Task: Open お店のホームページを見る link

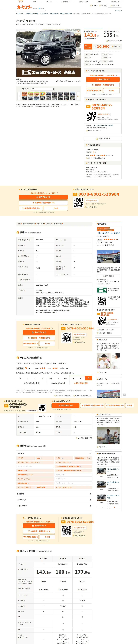Action: click(106, 330)
